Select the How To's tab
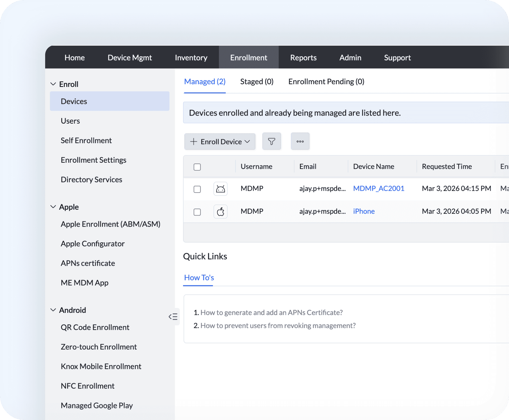The width and height of the screenshot is (509, 420). (199, 278)
